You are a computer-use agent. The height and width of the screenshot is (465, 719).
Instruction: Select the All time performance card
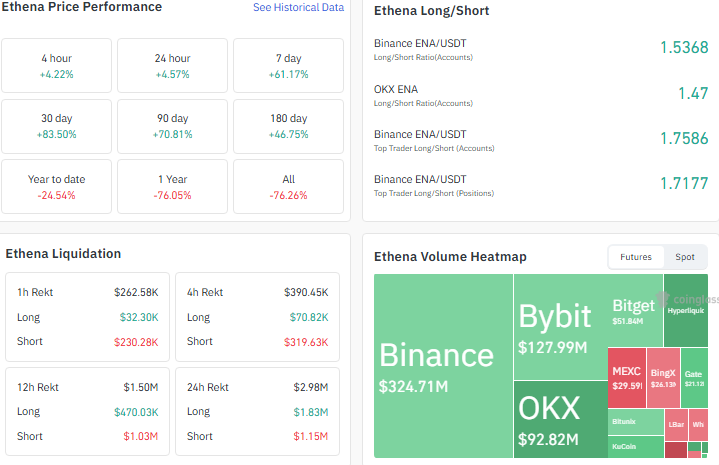pos(288,187)
